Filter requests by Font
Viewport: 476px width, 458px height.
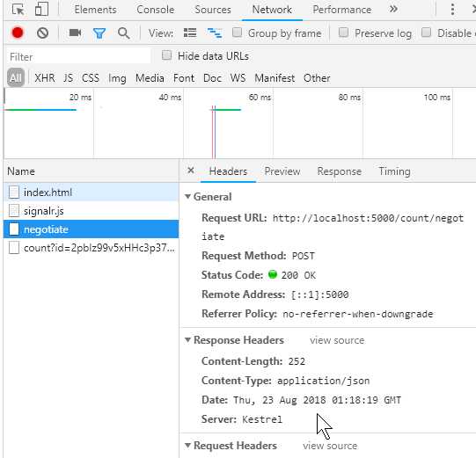184,78
